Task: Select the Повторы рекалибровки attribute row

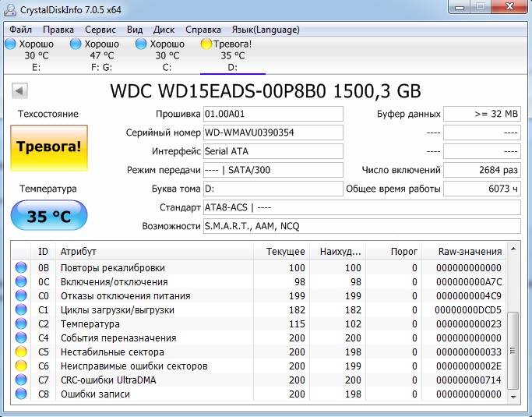Action: pyautogui.click(x=259, y=267)
